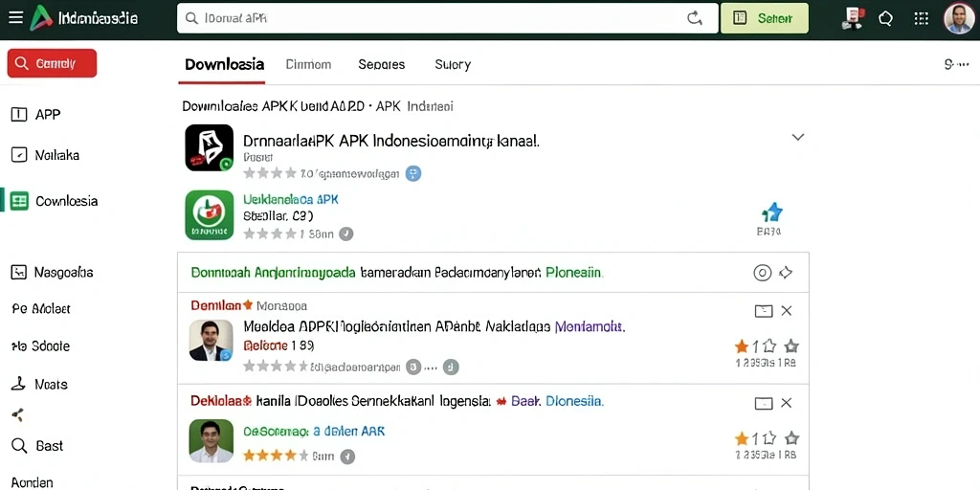The height and width of the screenshot is (490, 980).
Task: Click the gray star at the right of the last card
Action: pyautogui.click(x=791, y=438)
